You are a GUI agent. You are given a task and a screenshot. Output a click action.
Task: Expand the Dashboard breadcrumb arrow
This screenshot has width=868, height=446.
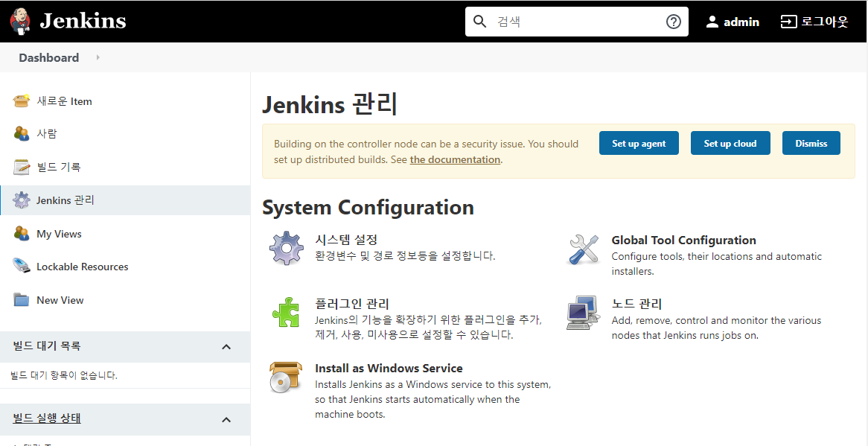(x=98, y=57)
